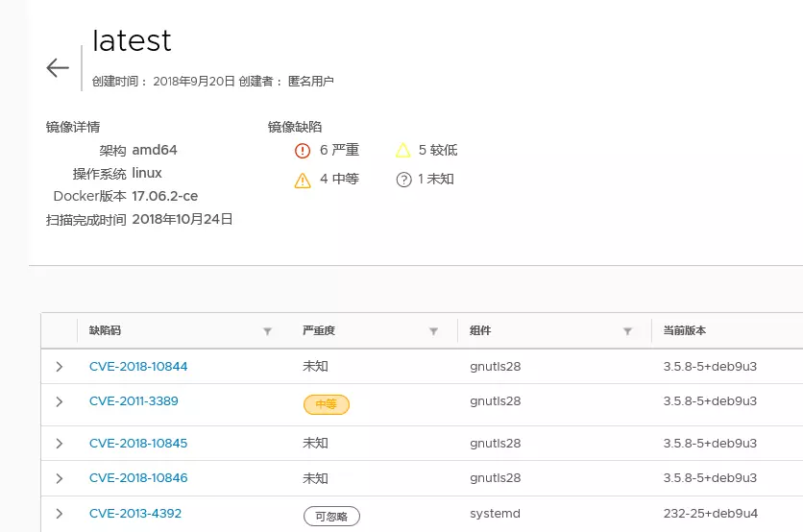Click the linux operating system value
Viewport: 803px width, 532px height.
point(147,174)
